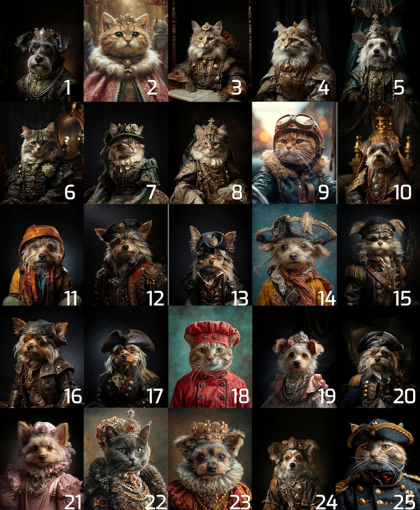The width and height of the screenshot is (420, 510).
Task: Pick portrait 22, gray cat with jeweled crown
Action: 126,459
